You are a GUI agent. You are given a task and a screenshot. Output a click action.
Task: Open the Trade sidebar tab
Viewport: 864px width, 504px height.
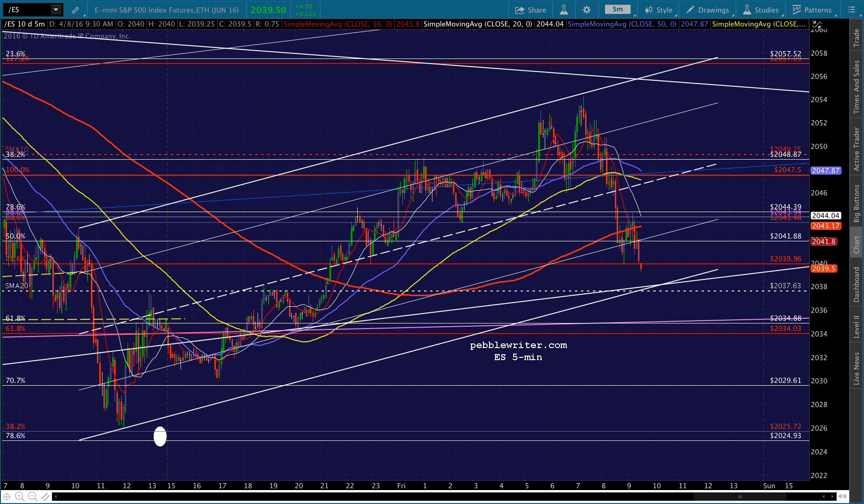tap(857, 38)
